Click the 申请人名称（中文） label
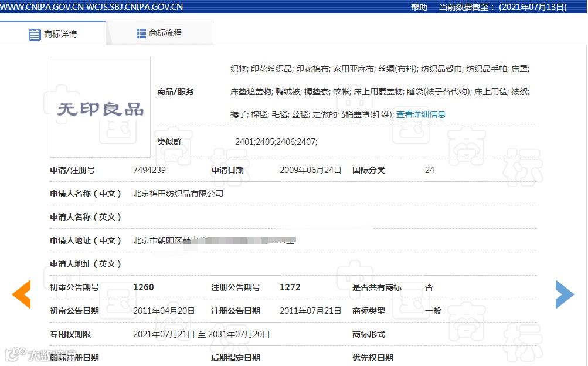This screenshot has width=588, height=366. (x=86, y=194)
